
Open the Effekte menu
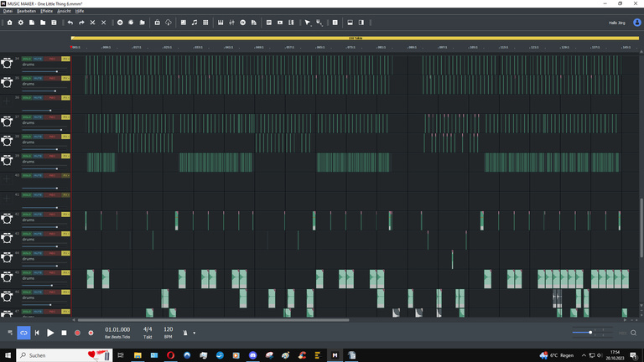point(47,11)
